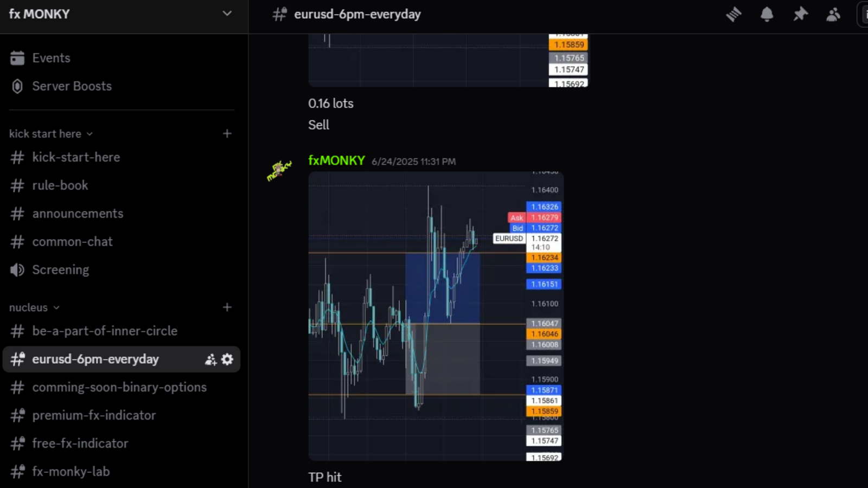This screenshot has width=868, height=488.
Task: Join the Screening voice channel
Action: (60, 270)
